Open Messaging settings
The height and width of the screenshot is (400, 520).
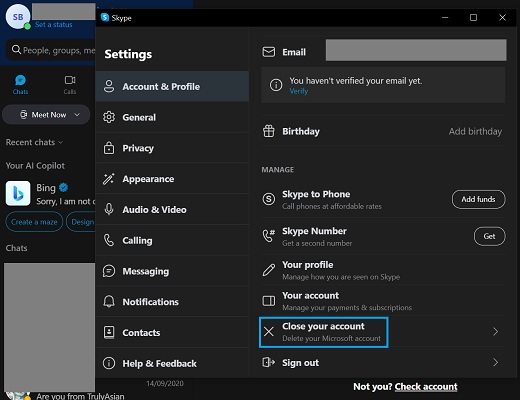pos(172,271)
